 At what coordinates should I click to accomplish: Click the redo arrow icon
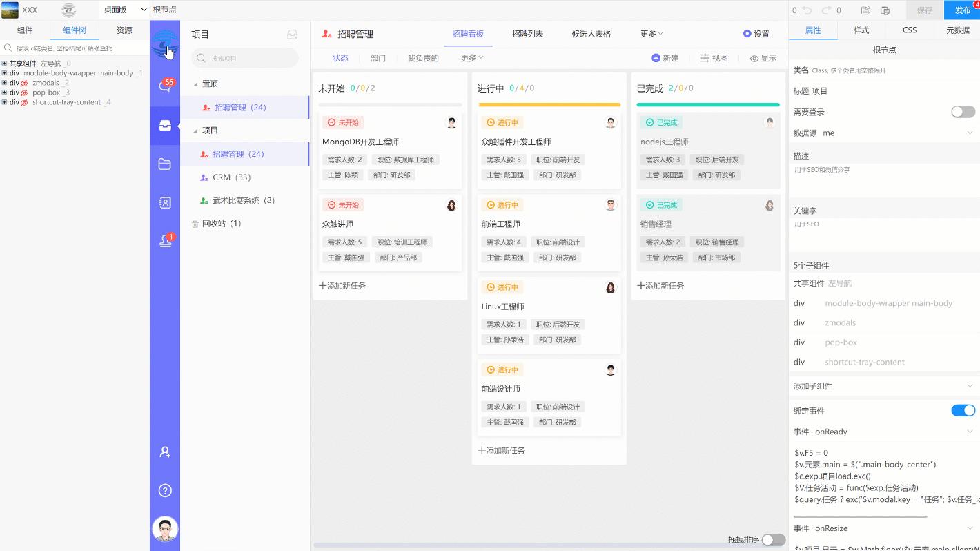[x=825, y=10]
